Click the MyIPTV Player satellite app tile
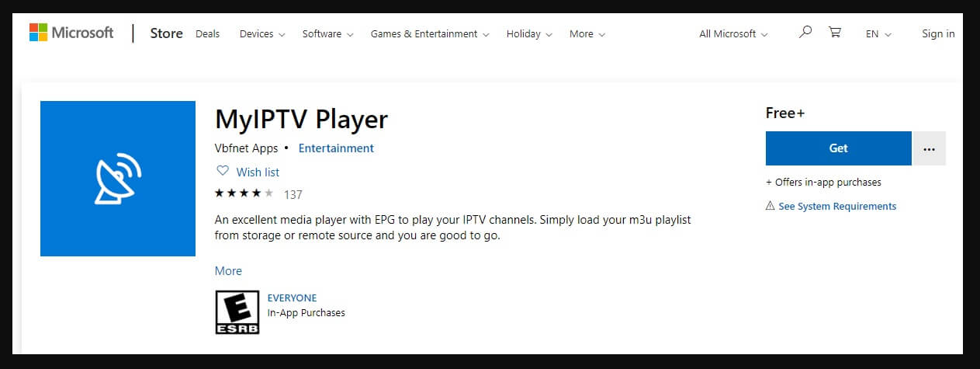Image resolution: width=980 pixels, height=369 pixels. click(118, 179)
